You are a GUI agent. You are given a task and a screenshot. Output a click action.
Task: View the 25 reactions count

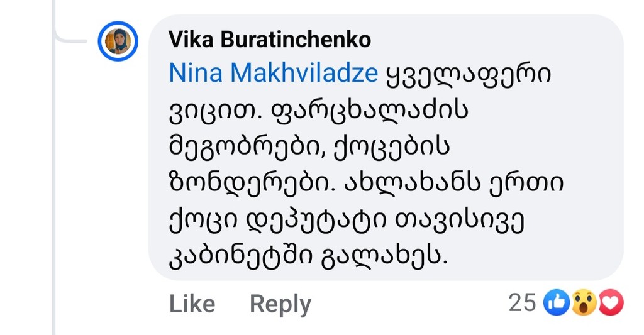tap(521, 303)
